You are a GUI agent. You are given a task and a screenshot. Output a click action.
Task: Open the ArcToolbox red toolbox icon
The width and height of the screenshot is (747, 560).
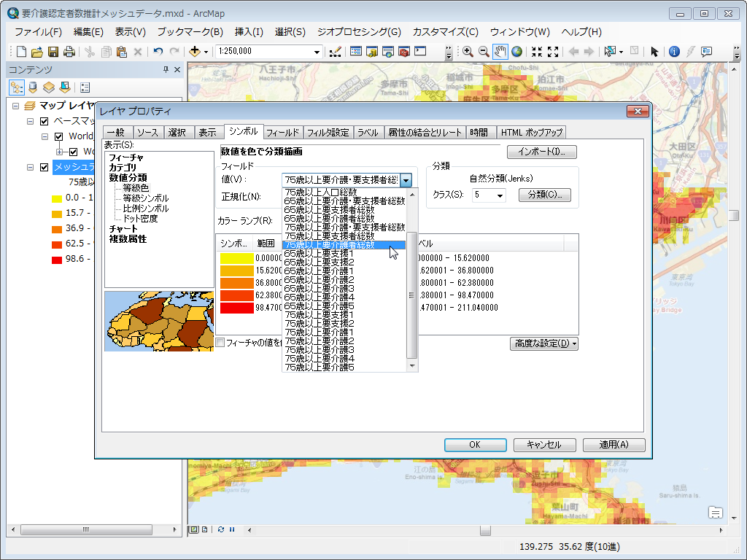404,52
